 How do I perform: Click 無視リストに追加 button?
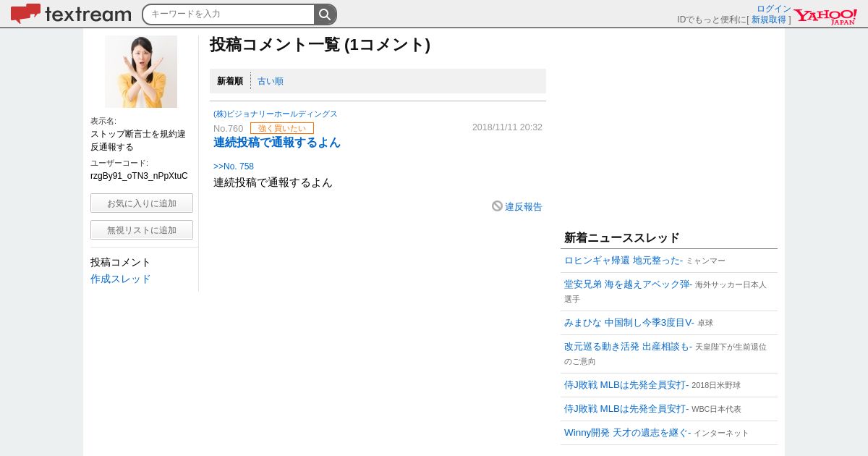tap(142, 230)
